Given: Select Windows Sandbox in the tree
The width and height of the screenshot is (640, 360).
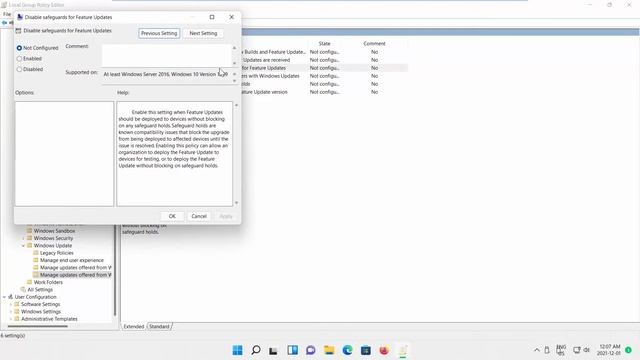Looking at the screenshot, I should click(54, 231).
